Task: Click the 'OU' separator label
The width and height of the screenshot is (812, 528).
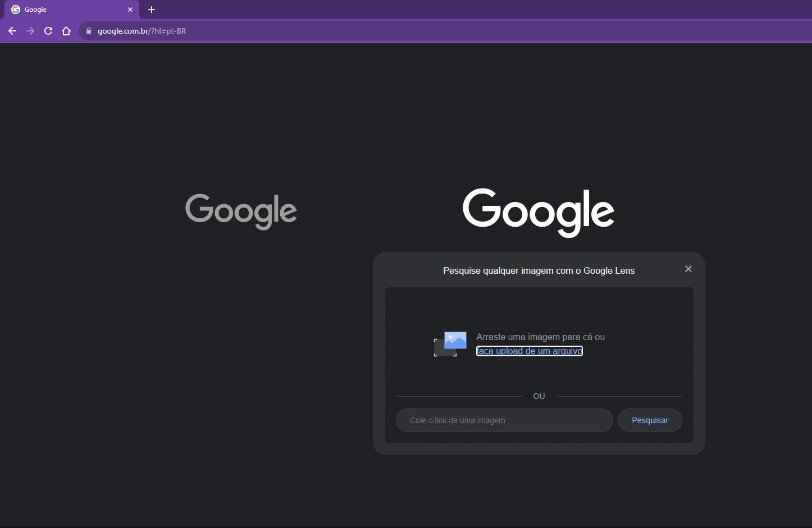Action: (x=539, y=396)
